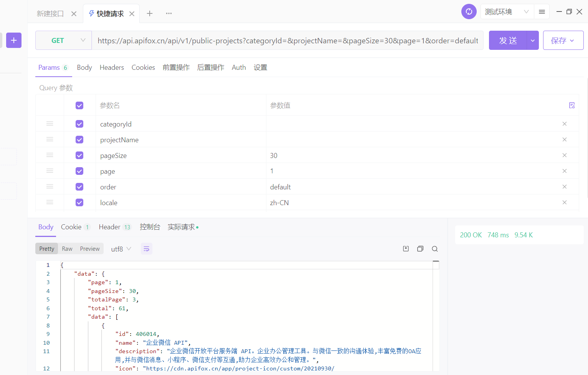The image size is (588, 375).
Task: Toggle word wrap icon in response toolbar
Action: click(146, 249)
